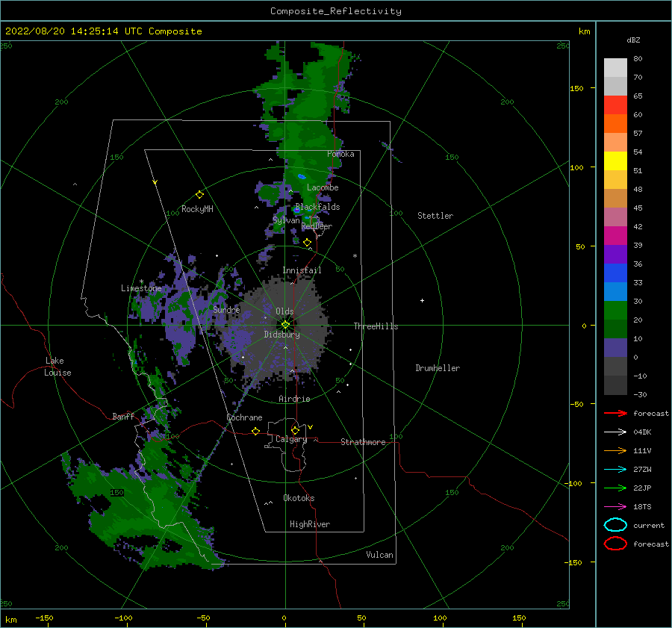This screenshot has width=672, height=628.
Task: Select the yellow v marker northwest of RockyMH
Action: click(155, 182)
